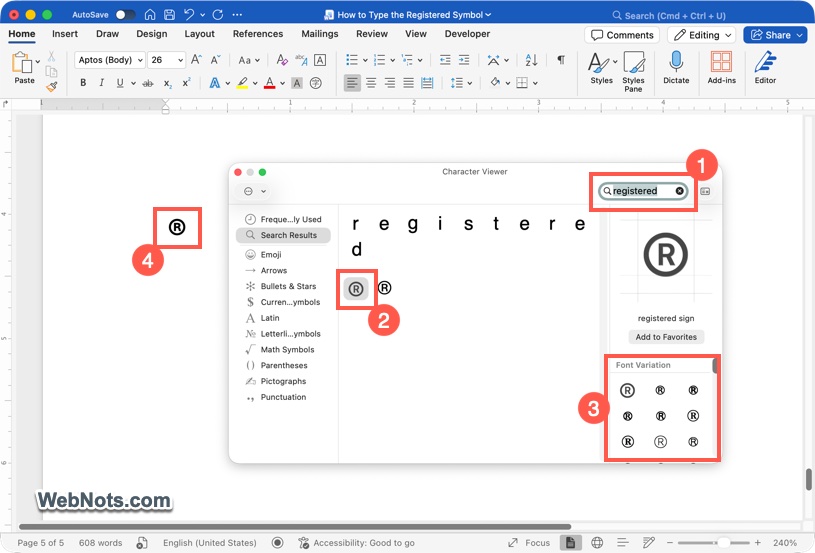The height and width of the screenshot is (553, 815).
Task: Click the Sort A to Z icon
Action: [x=531, y=60]
